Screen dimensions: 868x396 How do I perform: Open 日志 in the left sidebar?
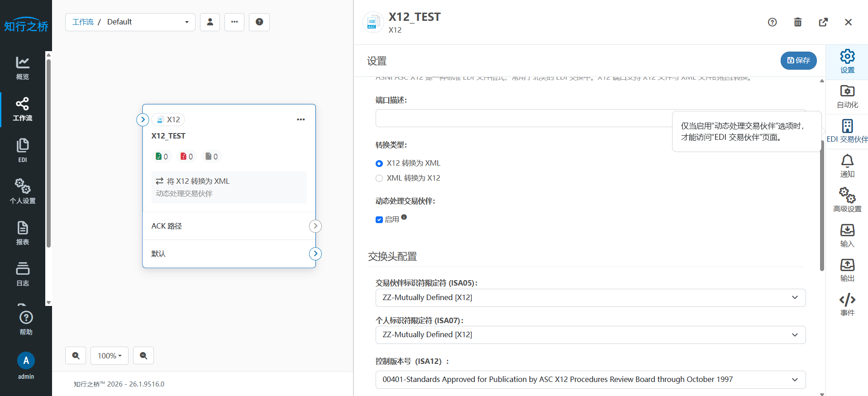tap(23, 274)
